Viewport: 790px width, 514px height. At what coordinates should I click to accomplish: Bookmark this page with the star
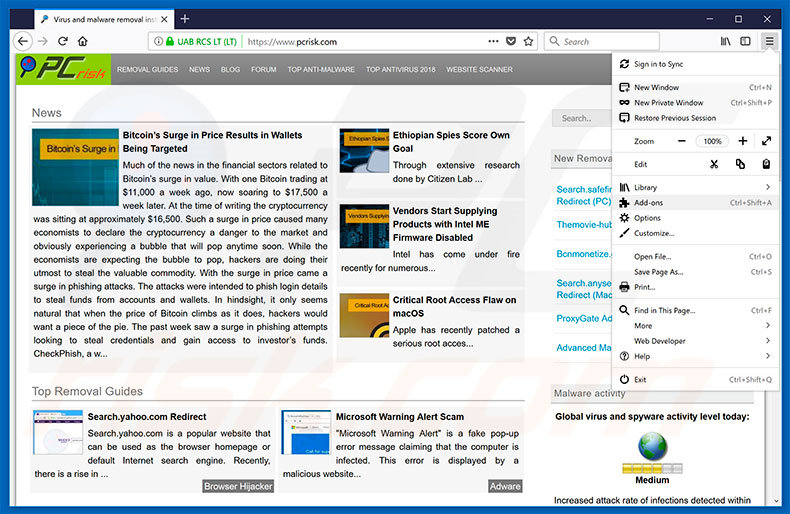coord(528,41)
